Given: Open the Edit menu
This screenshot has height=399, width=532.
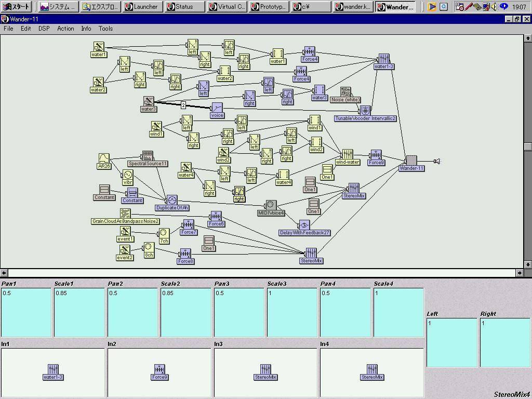Looking at the screenshot, I should click(26, 29).
